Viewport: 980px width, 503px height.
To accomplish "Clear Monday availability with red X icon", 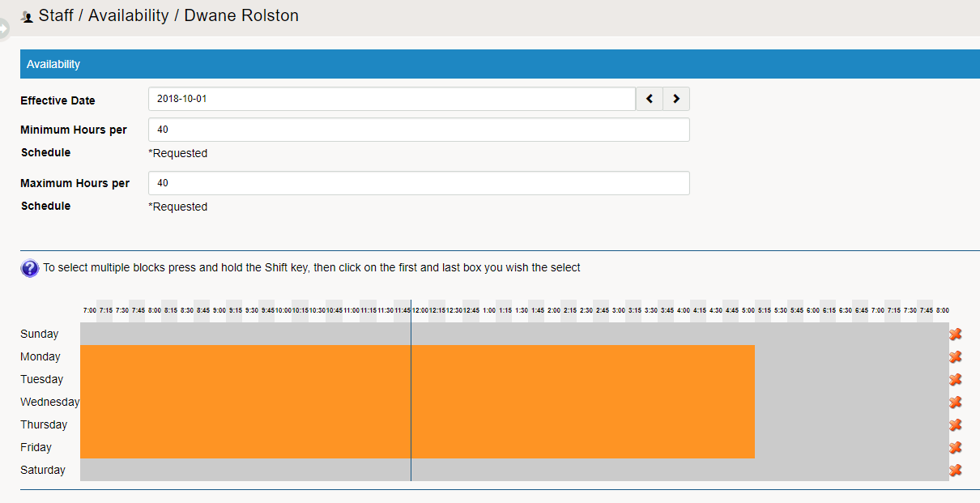I will pos(956,356).
